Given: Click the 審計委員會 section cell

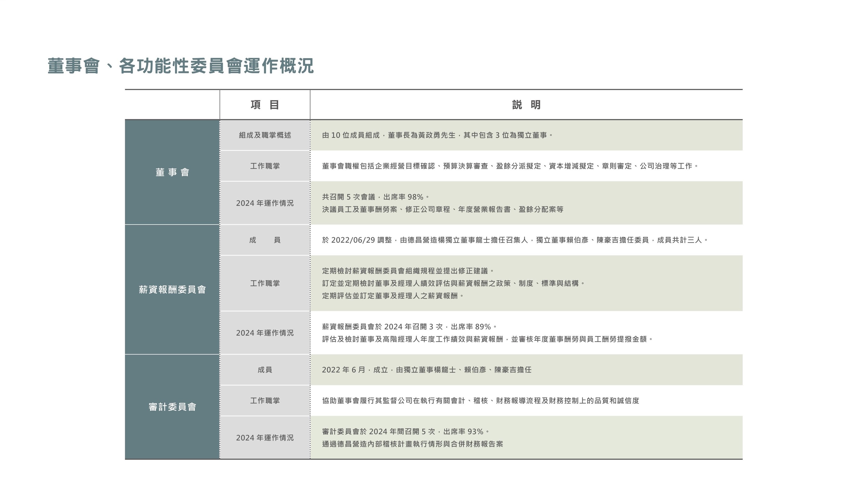Looking at the screenshot, I should coord(172,407).
